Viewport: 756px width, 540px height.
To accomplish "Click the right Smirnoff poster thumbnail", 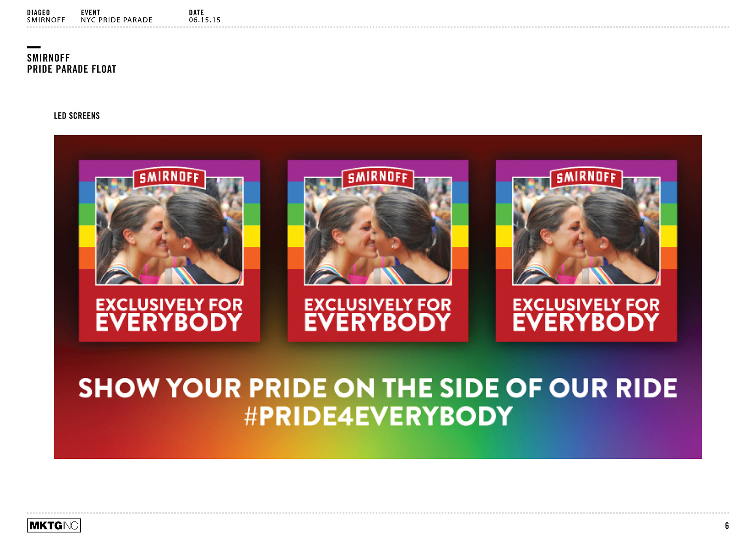I will [586, 251].
